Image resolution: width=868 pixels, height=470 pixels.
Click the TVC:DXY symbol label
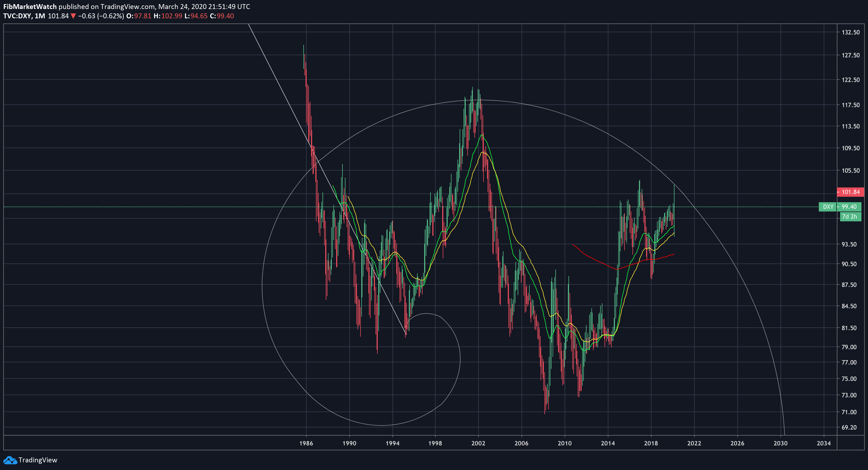tap(17, 16)
